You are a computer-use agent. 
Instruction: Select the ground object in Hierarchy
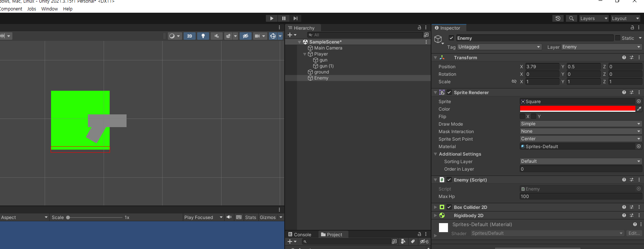(321, 72)
